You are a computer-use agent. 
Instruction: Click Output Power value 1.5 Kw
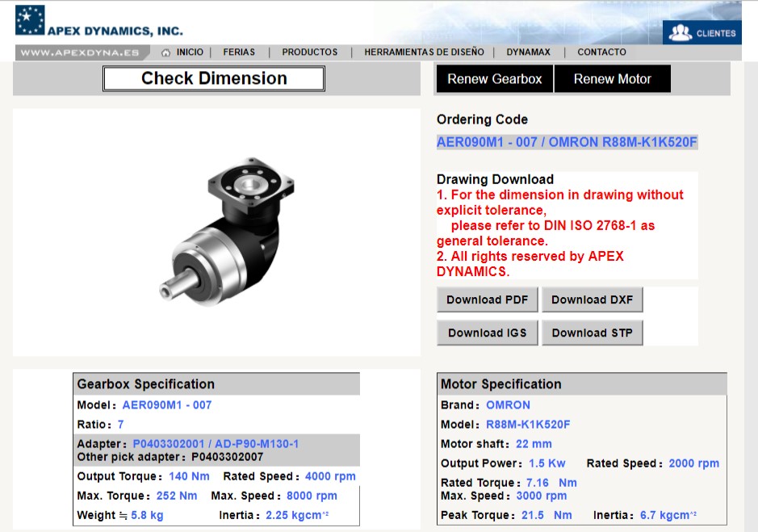pyautogui.click(x=547, y=463)
